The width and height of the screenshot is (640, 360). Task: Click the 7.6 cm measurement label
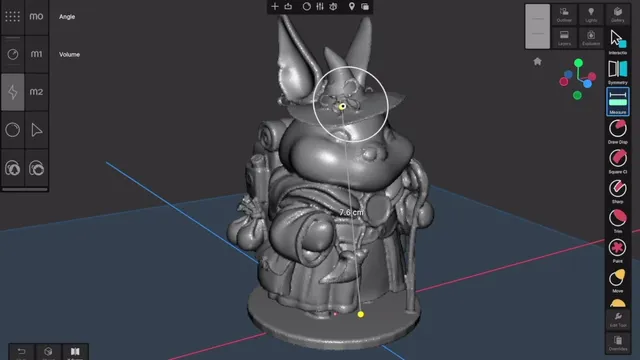[351, 212]
